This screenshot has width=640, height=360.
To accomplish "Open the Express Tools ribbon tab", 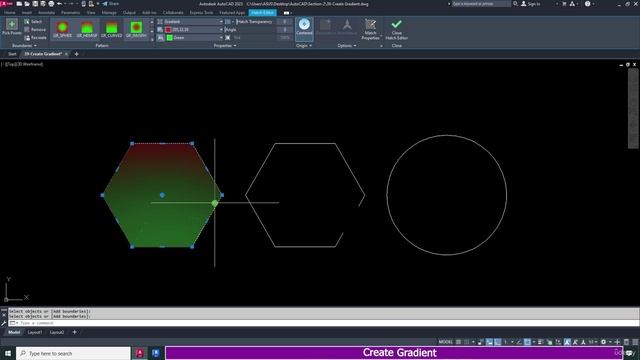I will (x=201, y=13).
